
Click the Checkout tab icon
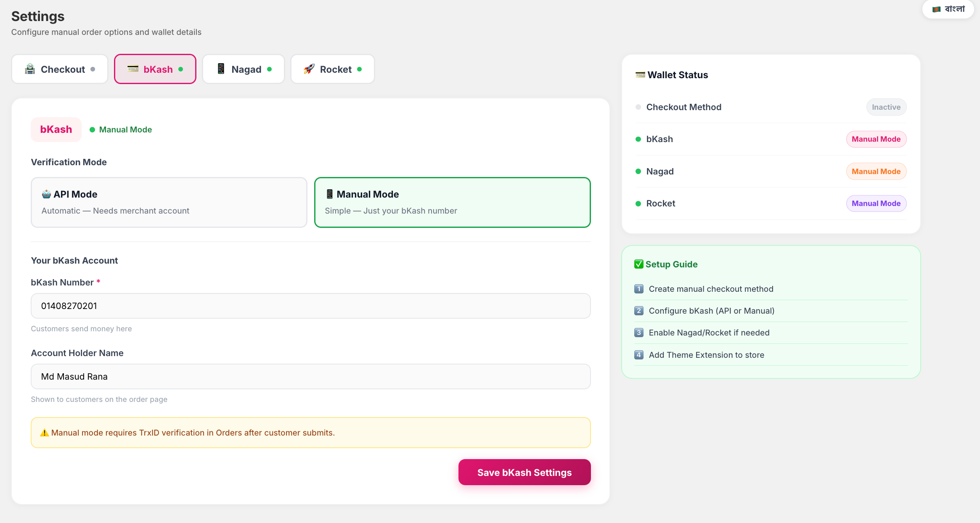click(x=30, y=69)
